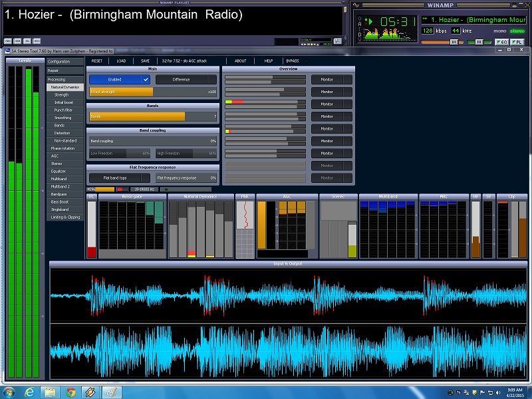Image resolution: width=532 pixels, height=399 pixels.
Task: Open File Explorer from the taskbar
Action: coord(50,392)
